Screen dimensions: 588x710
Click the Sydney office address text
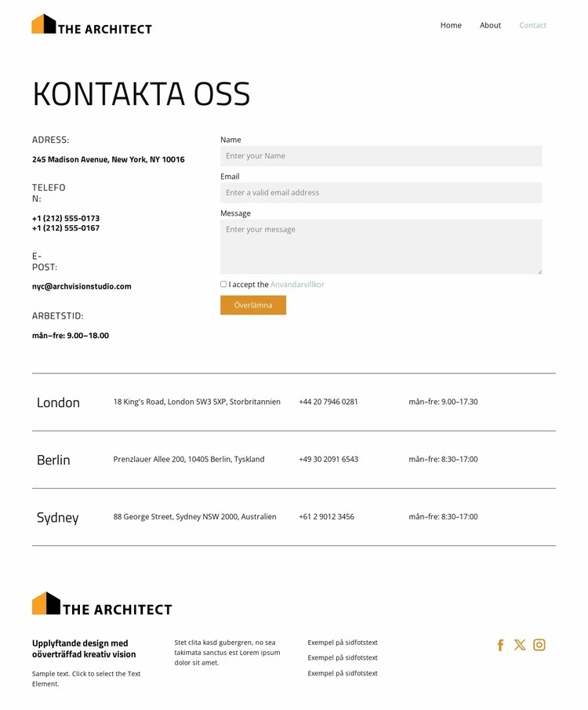194,517
